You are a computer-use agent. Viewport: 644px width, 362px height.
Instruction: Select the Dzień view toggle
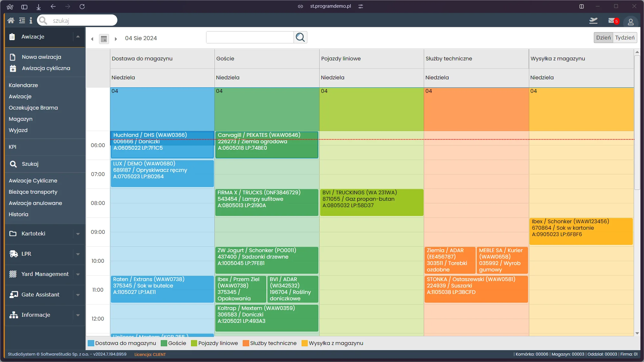(x=603, y=38)
